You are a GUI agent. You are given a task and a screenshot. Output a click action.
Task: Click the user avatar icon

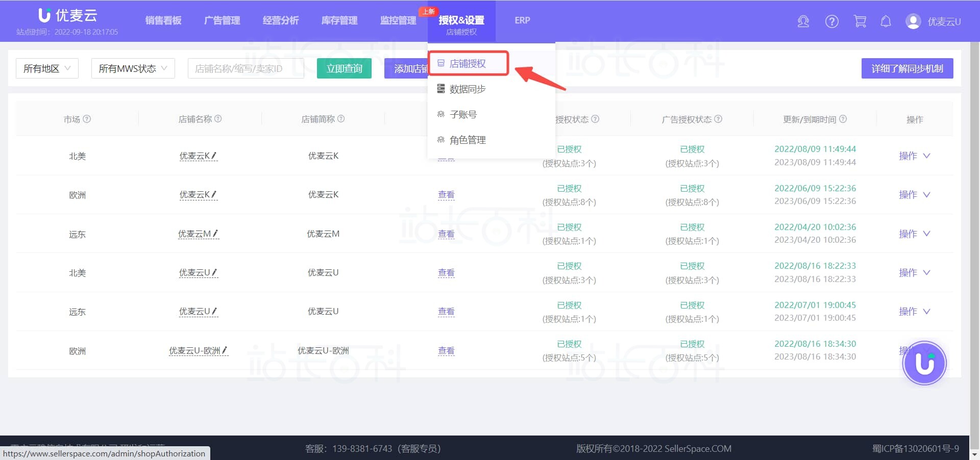pyautogui.click(x=913, y=21)
